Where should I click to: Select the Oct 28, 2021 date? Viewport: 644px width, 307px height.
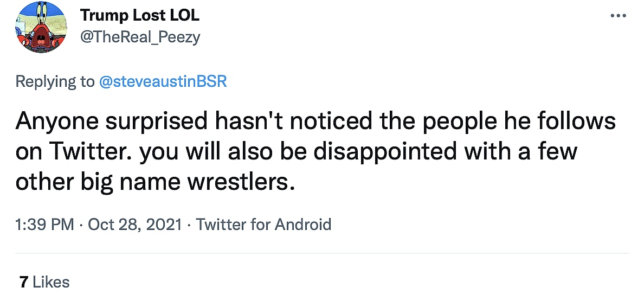pyautogui.click(x=134, y=224)
